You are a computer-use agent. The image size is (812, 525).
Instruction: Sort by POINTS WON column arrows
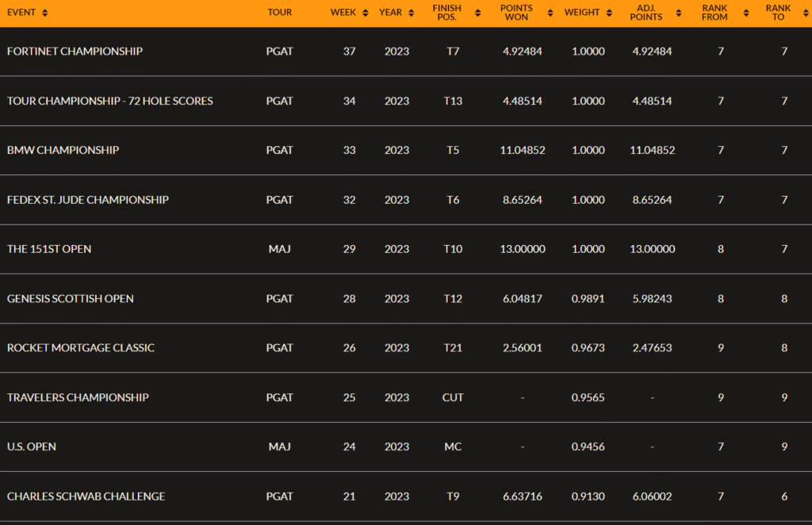[550, 13]
